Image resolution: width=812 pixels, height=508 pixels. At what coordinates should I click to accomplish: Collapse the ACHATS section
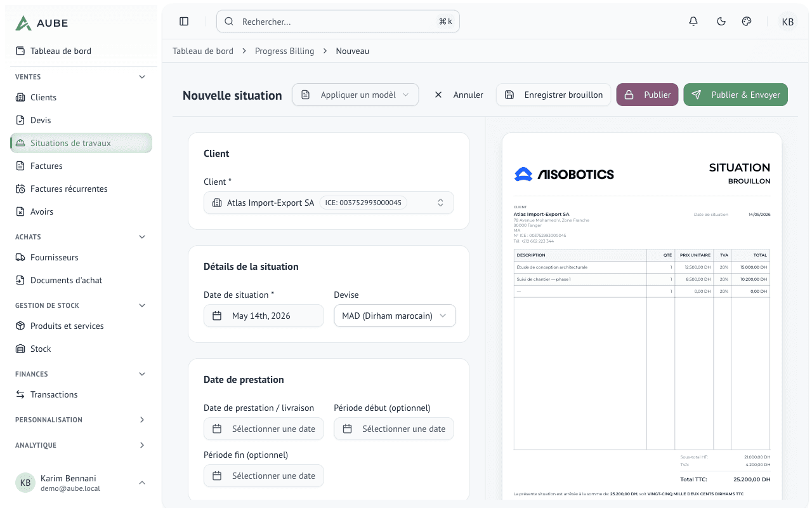coord(142,237)
